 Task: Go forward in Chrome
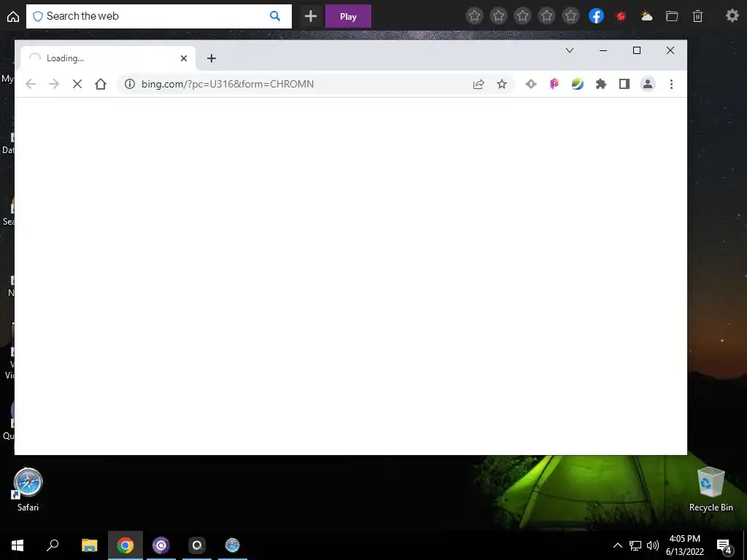point(54,85)
